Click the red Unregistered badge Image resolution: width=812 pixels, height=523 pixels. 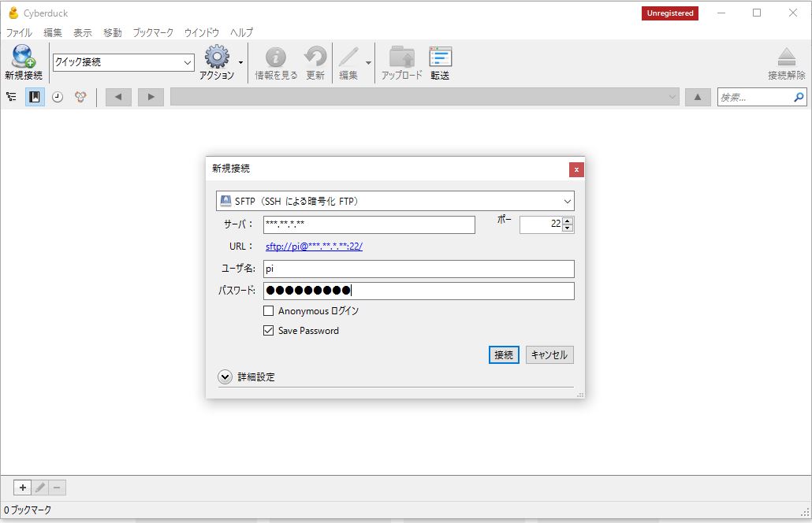(x=669, y=13)
